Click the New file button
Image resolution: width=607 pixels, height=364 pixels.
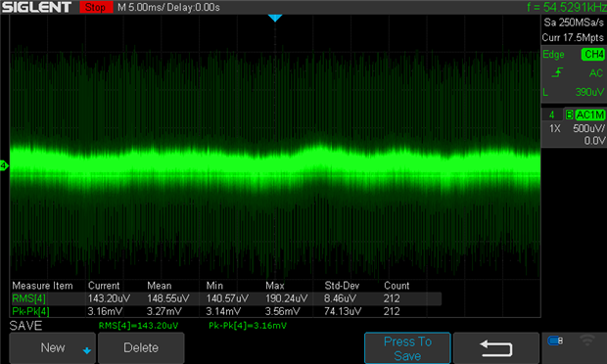point(52,347)
